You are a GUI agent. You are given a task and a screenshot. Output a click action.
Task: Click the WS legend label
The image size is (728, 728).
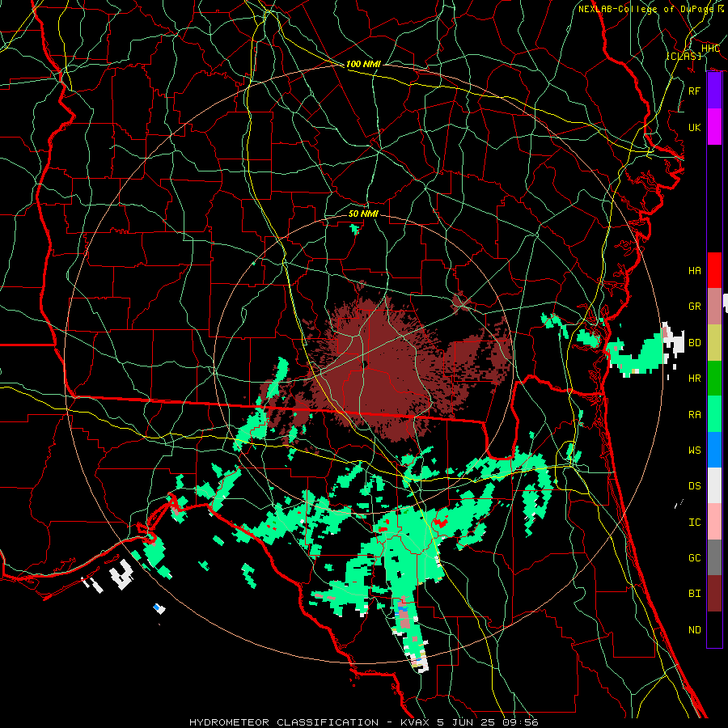tap(695, 451)
